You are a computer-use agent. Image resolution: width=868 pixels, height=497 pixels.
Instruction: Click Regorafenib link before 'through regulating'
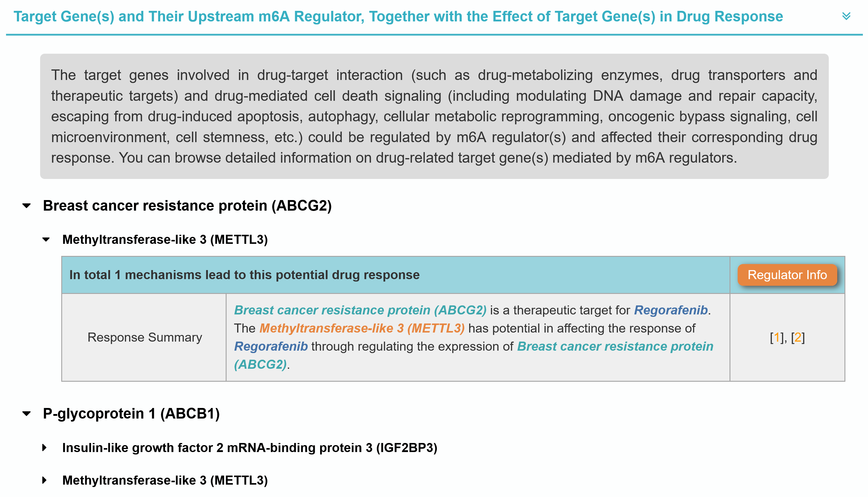pos(271,346)
